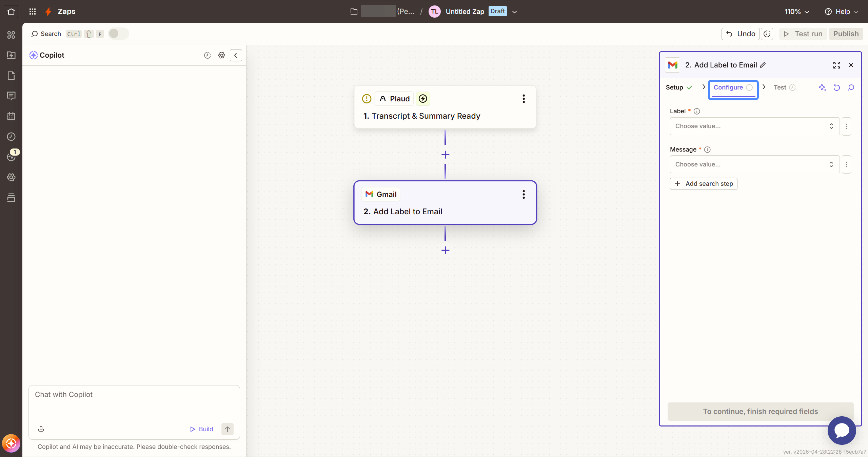Click the microphone icon in Copilot chat
Screen dimensions: 868x457
pos(41,429)
